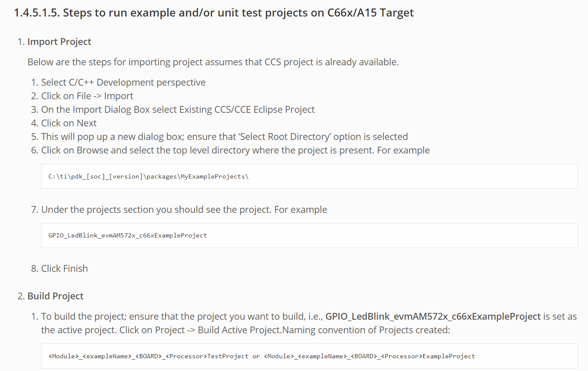Click the "To build the project" instruction line
The width and height of the screenshot is (588, 371).
coord(183,316)
